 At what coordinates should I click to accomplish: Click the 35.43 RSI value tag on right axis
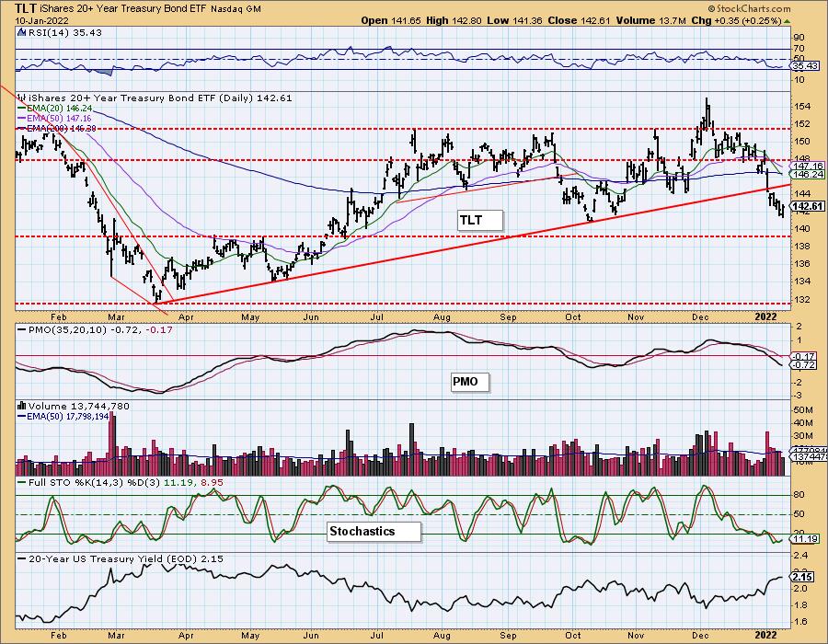pos(805,66)
